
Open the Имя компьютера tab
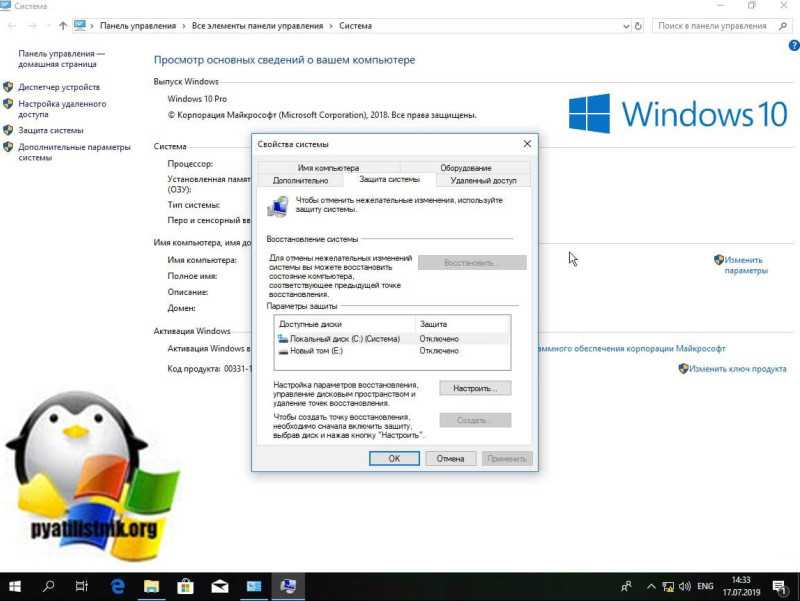[x=329, y=168]
